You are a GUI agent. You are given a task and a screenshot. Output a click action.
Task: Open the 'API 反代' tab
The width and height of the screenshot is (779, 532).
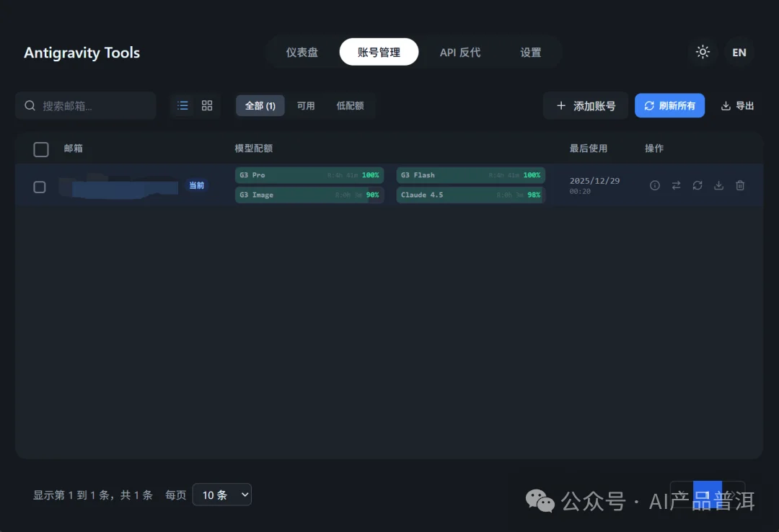point(459,52)
